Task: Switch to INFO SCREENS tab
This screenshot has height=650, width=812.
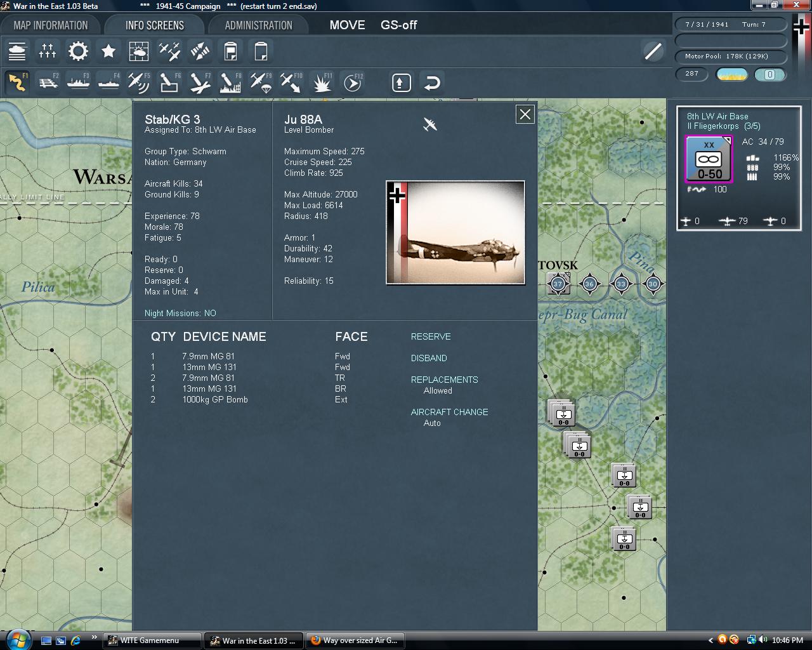Action: point(155,25)
